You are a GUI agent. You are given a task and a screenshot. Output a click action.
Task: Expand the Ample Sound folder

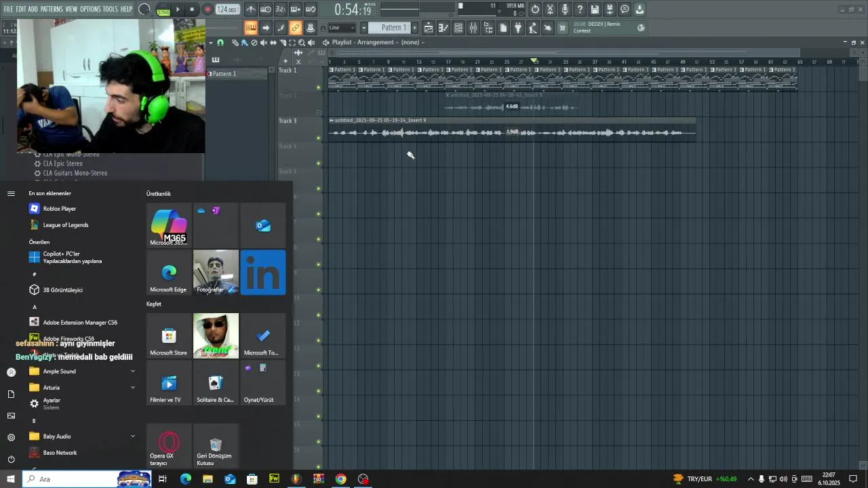pos(81,371)
